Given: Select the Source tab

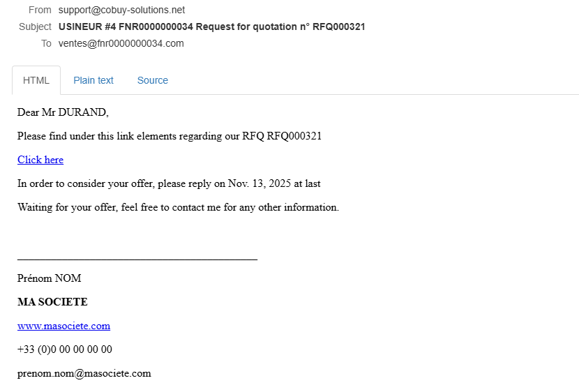Looking at the screenshot, I should click(153, 80).
